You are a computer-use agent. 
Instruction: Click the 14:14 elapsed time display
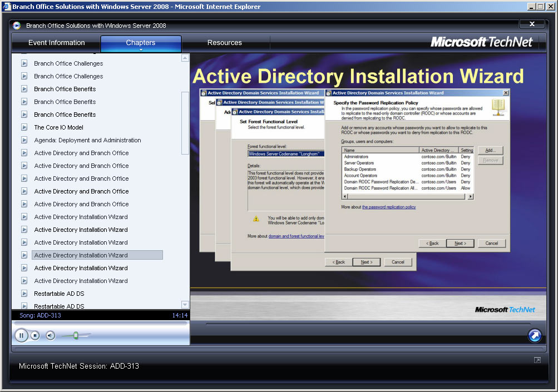point(180,315)
